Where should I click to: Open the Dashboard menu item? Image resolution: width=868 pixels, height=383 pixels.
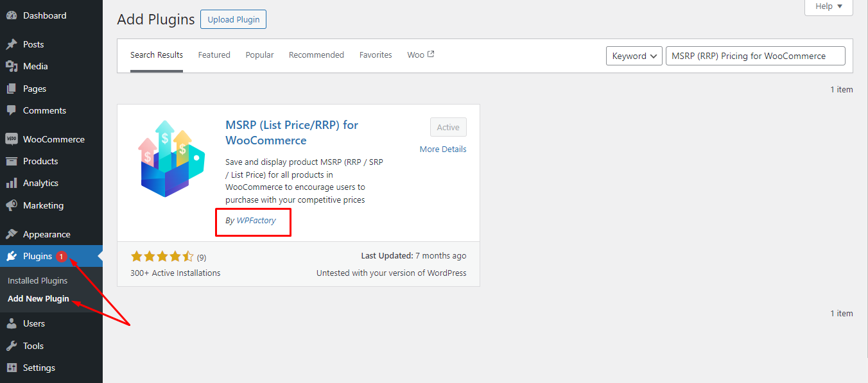[x=51, y=15]
